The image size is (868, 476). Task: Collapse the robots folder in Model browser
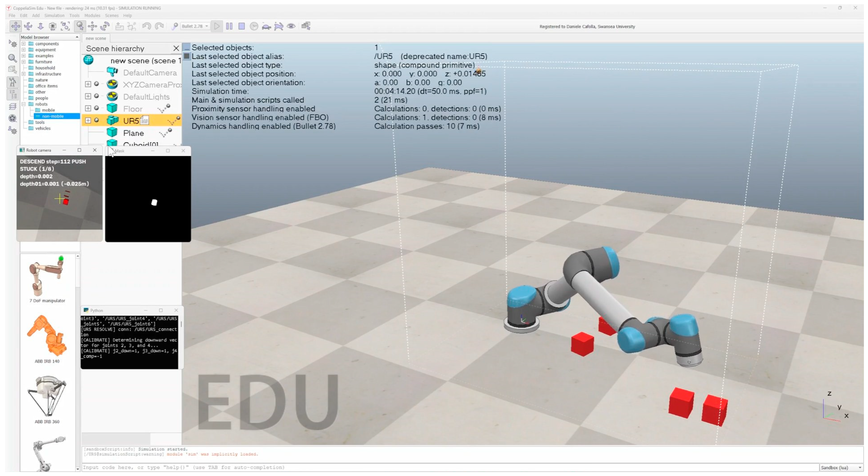pos(24,104)
